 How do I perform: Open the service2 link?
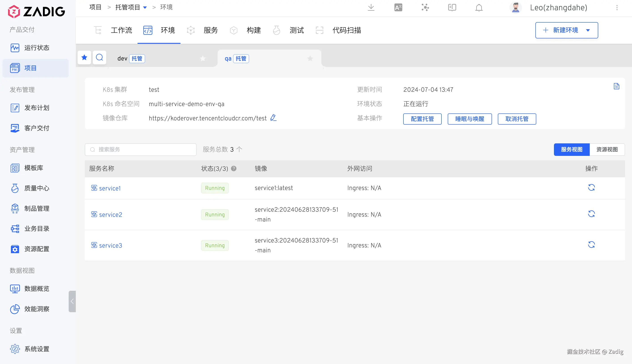pos(110,215)
